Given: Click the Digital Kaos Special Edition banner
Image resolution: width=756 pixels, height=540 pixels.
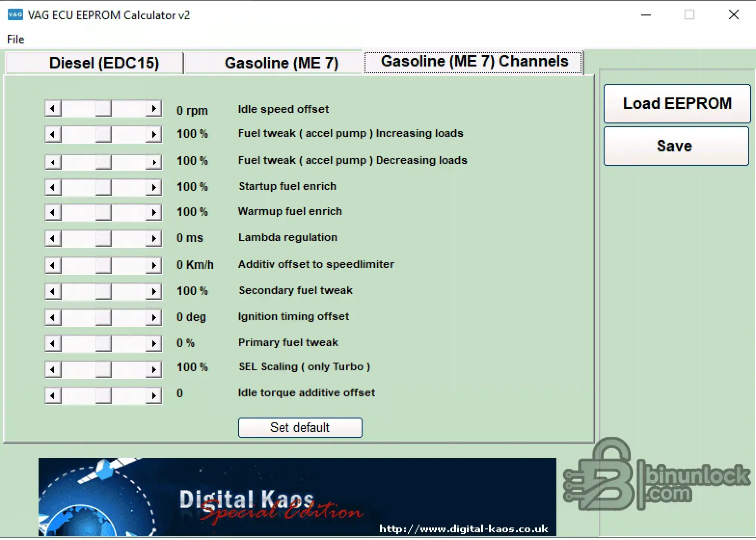Looking at the screenshot, I should click(x=297, y=497).
